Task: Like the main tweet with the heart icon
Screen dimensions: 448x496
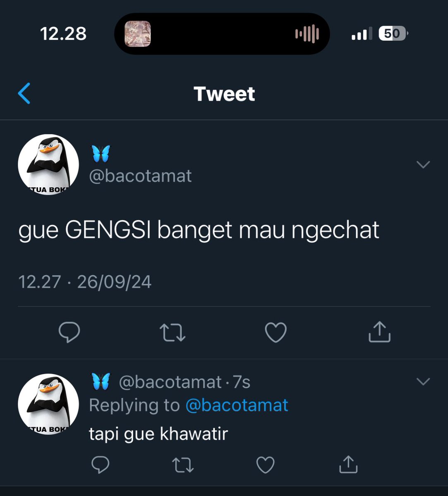Action: click(x=276, y=333)
